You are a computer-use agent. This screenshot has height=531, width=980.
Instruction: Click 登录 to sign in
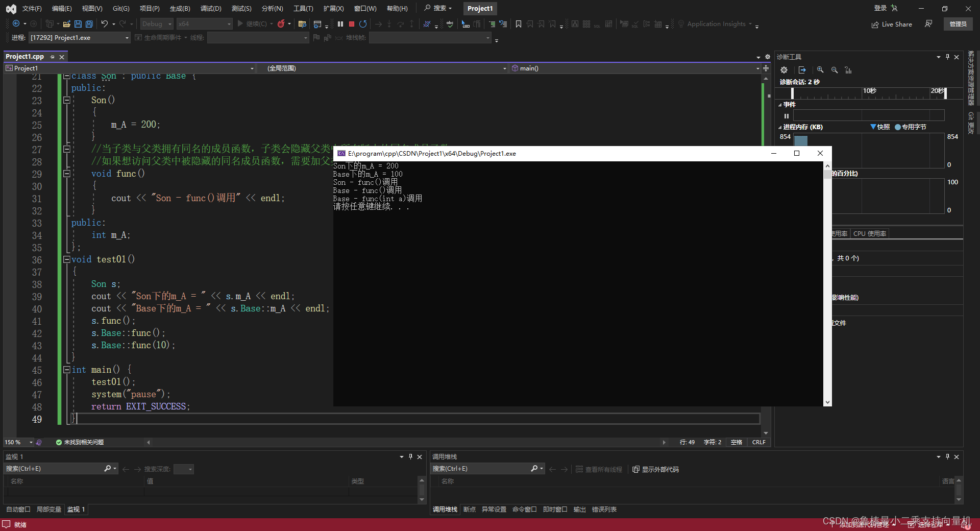[x=880, y=8]
